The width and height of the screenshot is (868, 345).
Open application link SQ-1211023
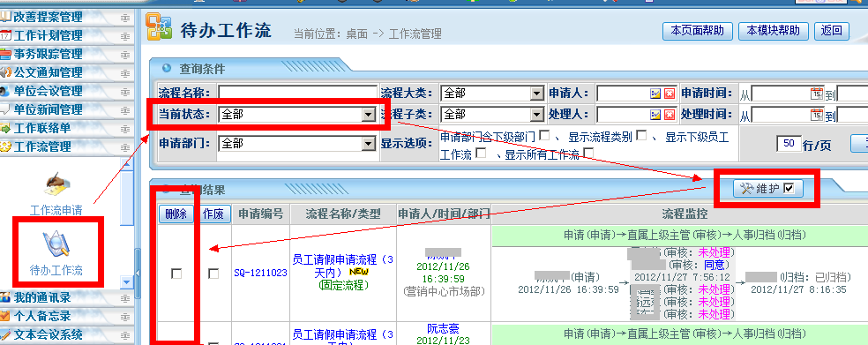(x=260, y=273)
